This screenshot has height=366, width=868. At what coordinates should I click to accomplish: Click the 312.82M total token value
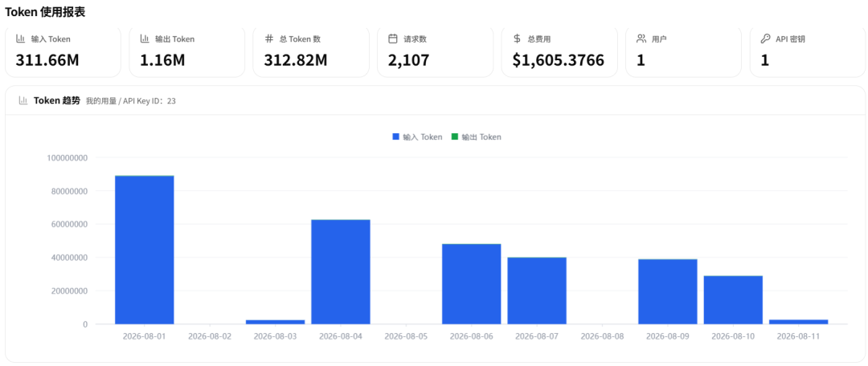(x=296, y=59)
